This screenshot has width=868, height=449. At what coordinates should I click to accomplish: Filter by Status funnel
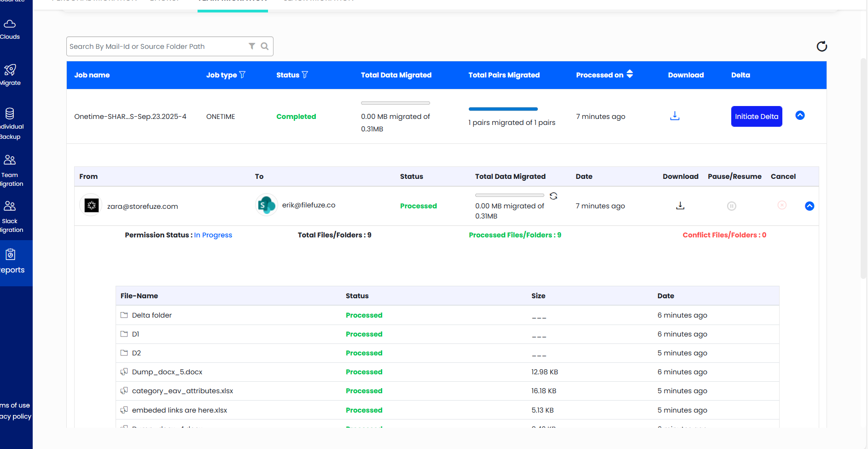pyautogui.click(x=305, y=75)
